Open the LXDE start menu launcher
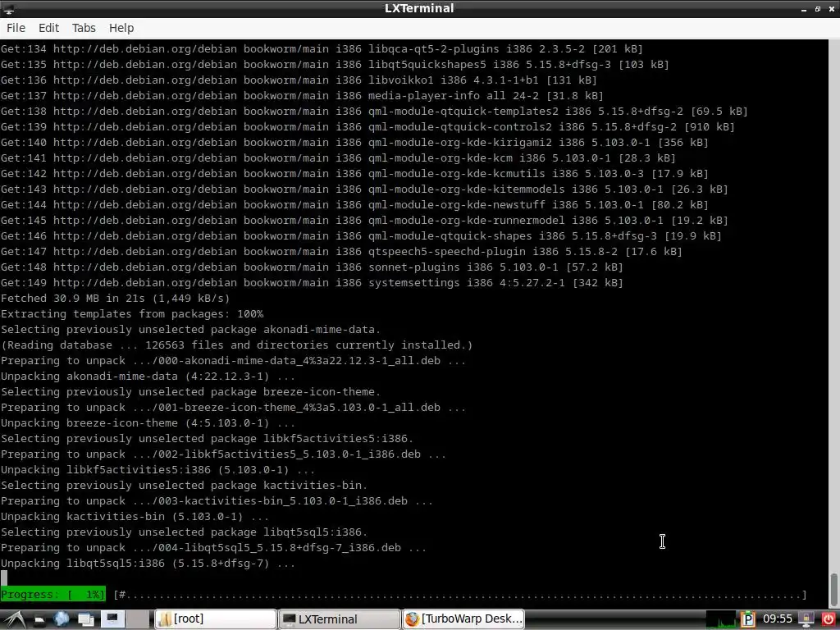 [x=13, y=619]
